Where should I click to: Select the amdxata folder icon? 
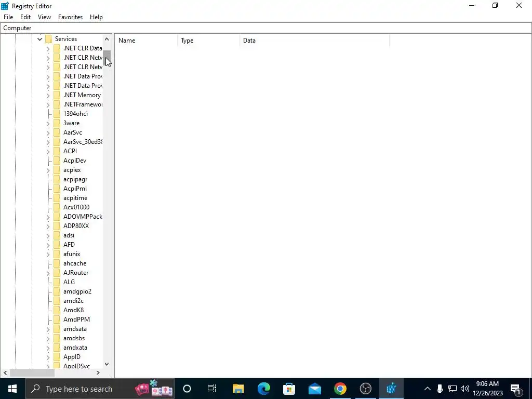click(57, 348)
